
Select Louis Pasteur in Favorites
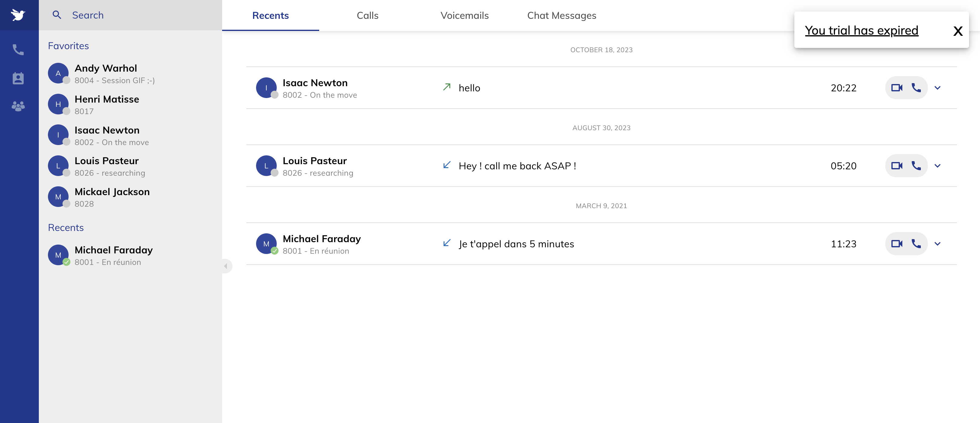[130, 166]
